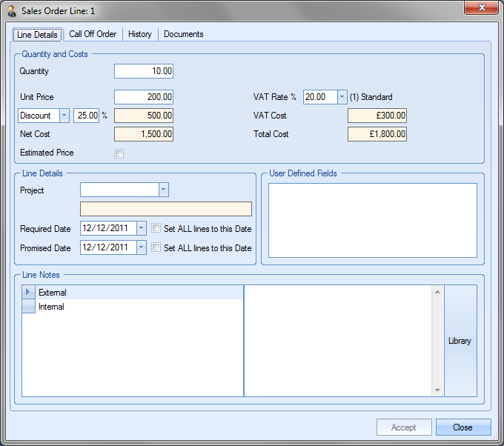Enable Set ALL lines for Promised Date

[156, 248]
